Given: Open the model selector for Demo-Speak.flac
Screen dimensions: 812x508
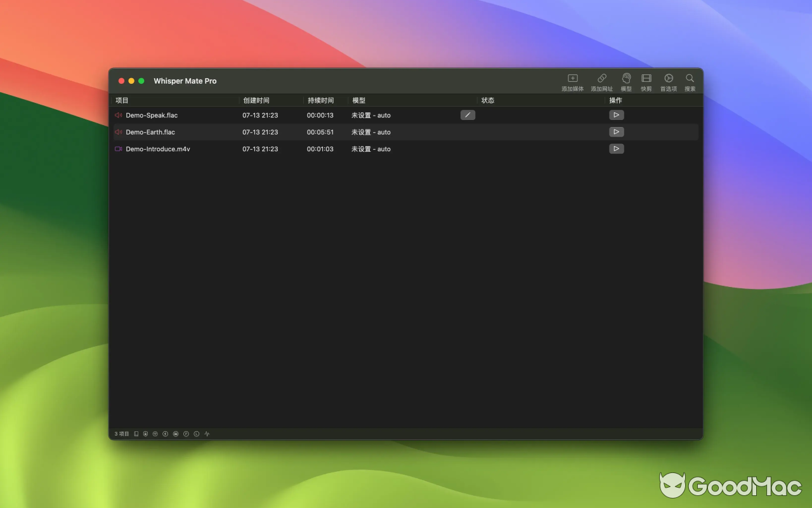Looking at the screenshot, I should [370, 115].
